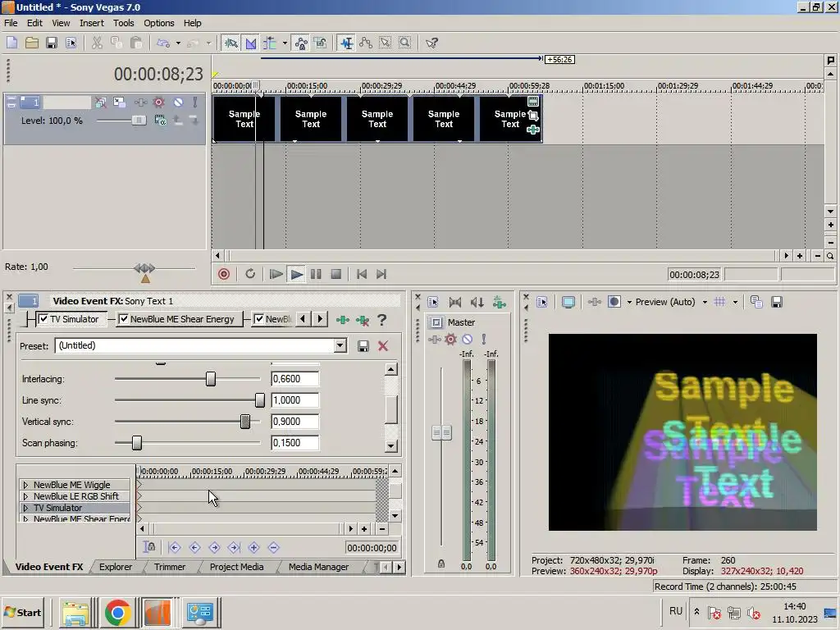Switch to the Media Manager tab

pyautogui.click(x=319, y=567)
